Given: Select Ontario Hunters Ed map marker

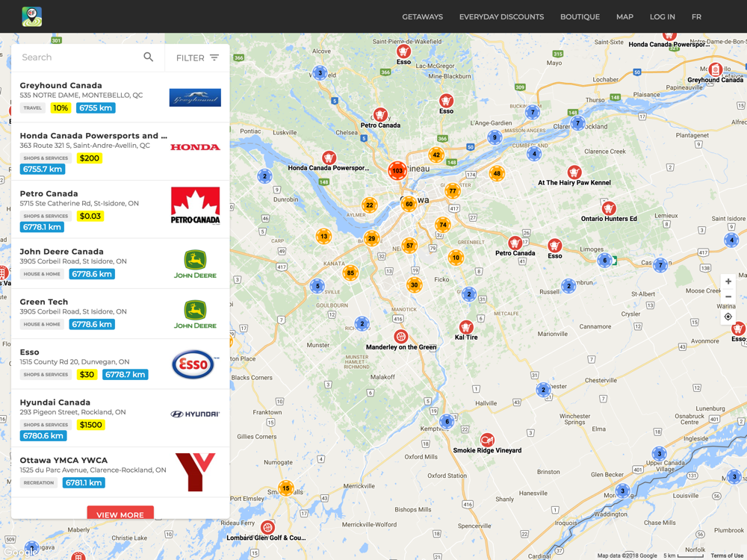Looking at the screenshot, I should [608, 208].
